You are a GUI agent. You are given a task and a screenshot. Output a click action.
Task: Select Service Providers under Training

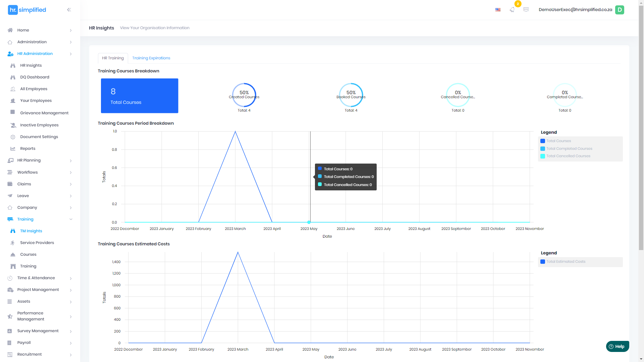click(x=37, y=243)
